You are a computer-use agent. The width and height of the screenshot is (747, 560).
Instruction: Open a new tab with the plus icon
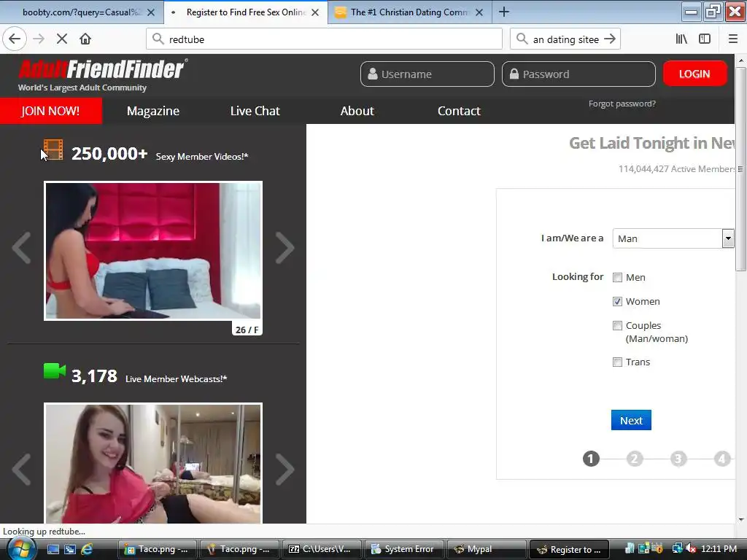(504, 12)
